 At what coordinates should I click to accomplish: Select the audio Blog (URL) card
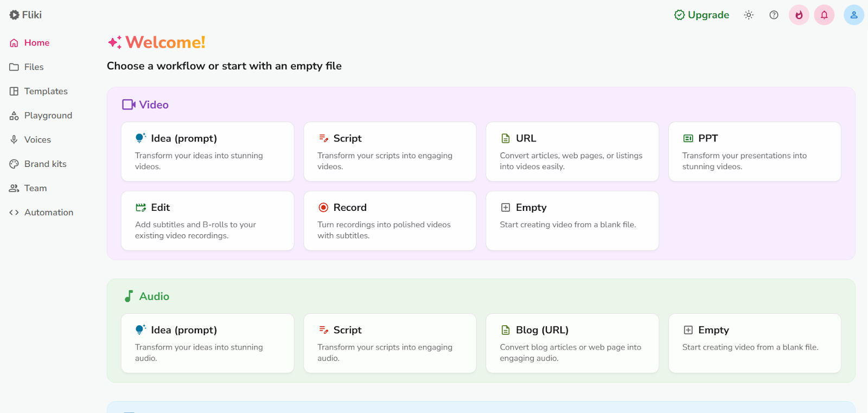tap(572, 343)
